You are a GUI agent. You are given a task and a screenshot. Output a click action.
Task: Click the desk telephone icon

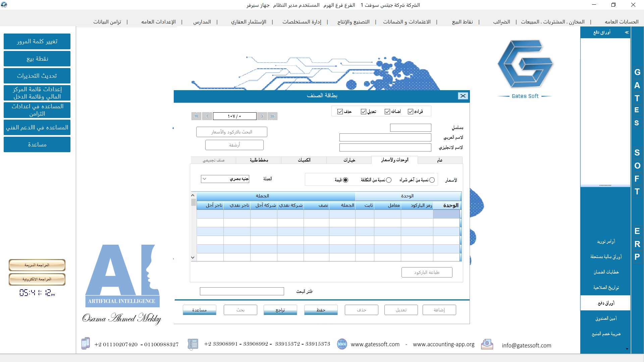point(193,344)
